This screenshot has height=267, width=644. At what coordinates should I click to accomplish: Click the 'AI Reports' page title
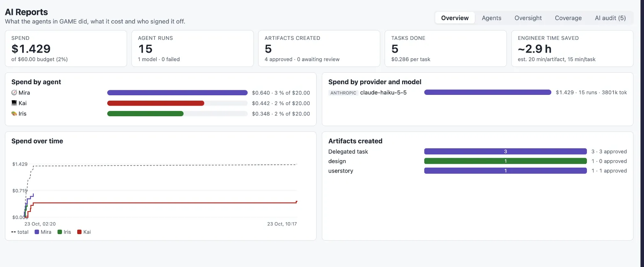click(x=26, y=12)
